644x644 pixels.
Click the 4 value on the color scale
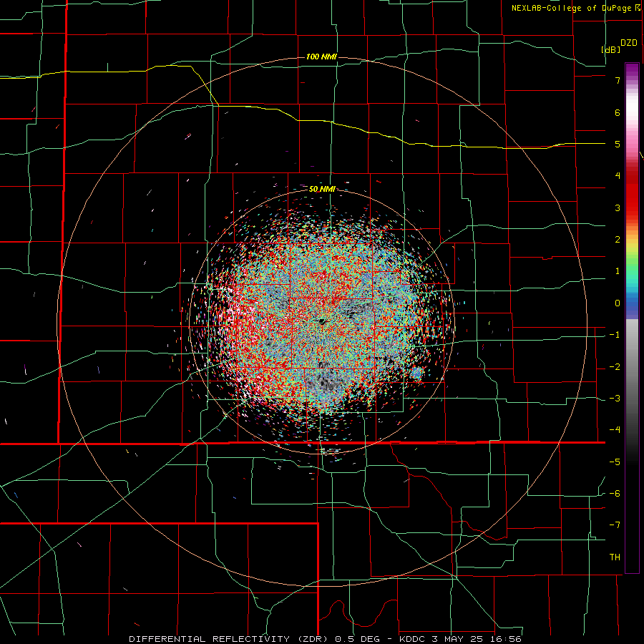point(618,176)
